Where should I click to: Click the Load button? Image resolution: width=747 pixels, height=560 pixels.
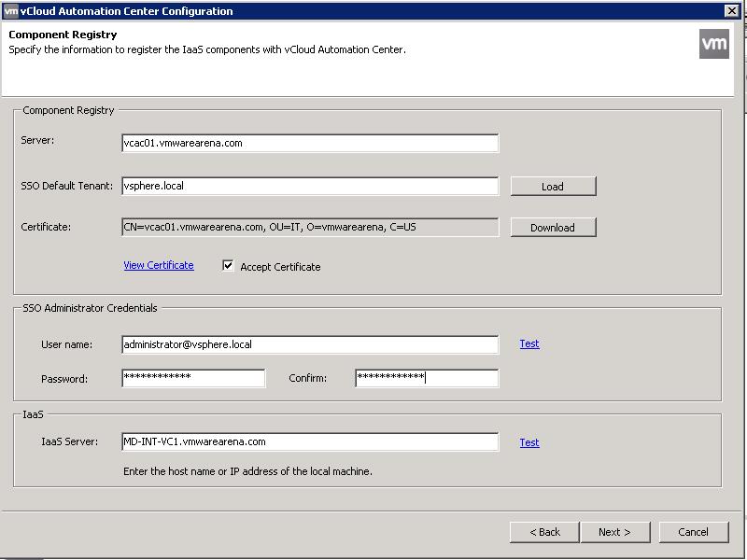[553, 186]
